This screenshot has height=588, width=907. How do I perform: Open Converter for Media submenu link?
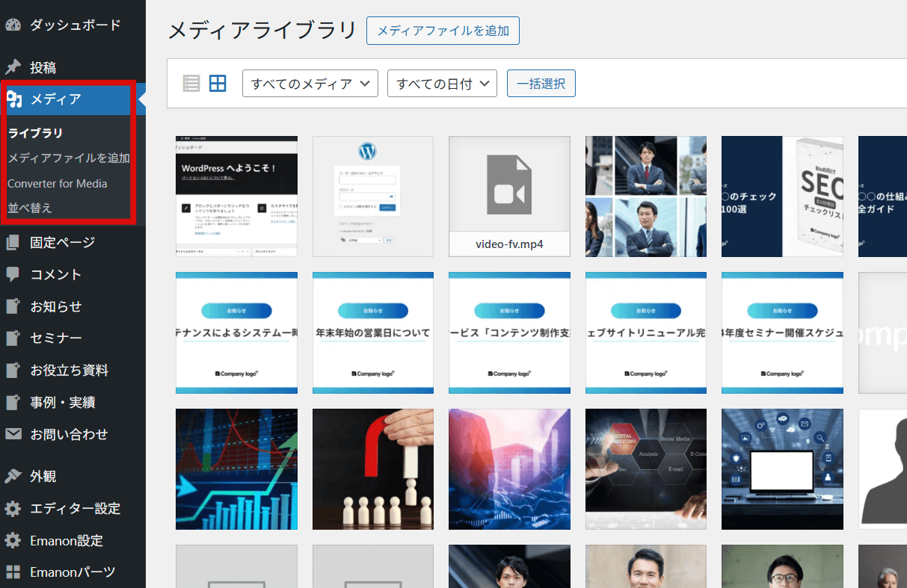58,183
